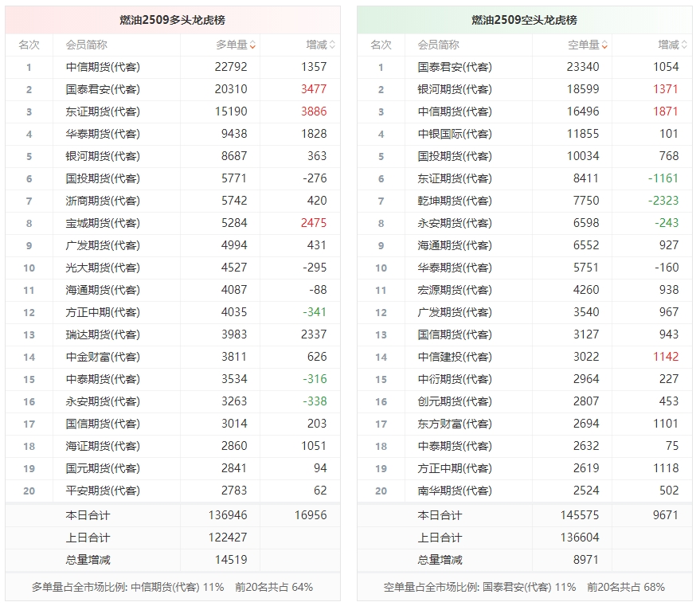
Task: Select 东证期货(代客) rank 3 in long table
Action: click(103, 111)
